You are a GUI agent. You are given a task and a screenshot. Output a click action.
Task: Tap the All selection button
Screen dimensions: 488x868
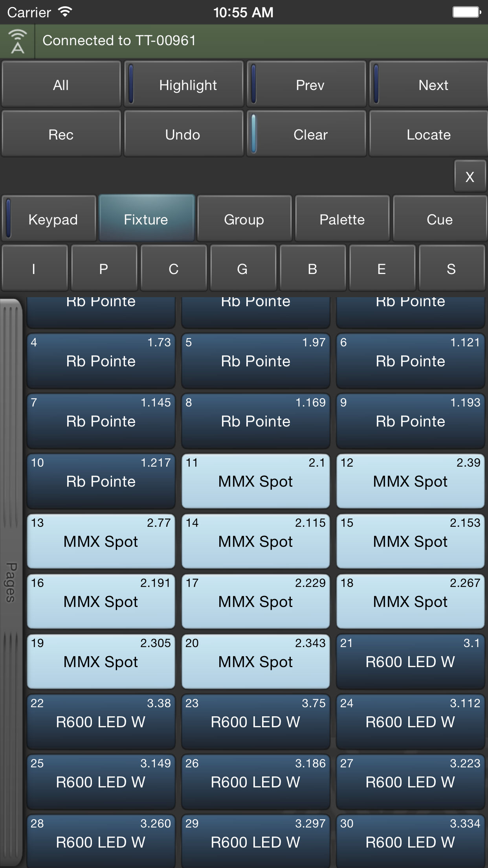point(61,84)
